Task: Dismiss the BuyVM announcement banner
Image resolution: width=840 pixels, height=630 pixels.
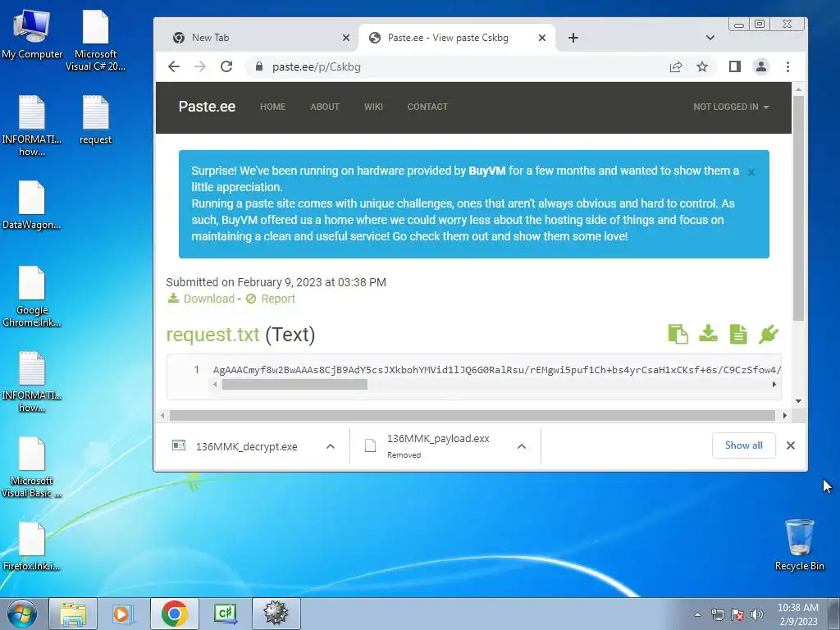Action: coord(751,172)
